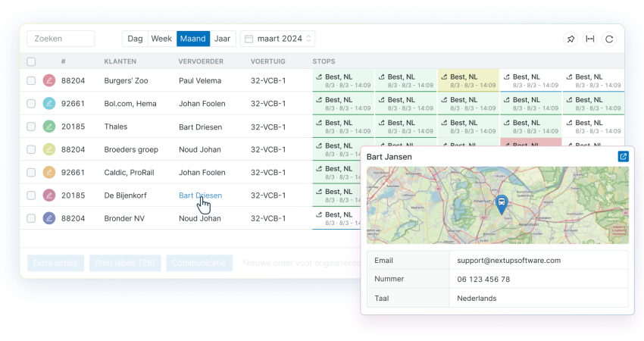This screenshot has height=341, width=644.
Task: Click order number 92661 in the Bol.com row
Action: [x=73, y=104]
